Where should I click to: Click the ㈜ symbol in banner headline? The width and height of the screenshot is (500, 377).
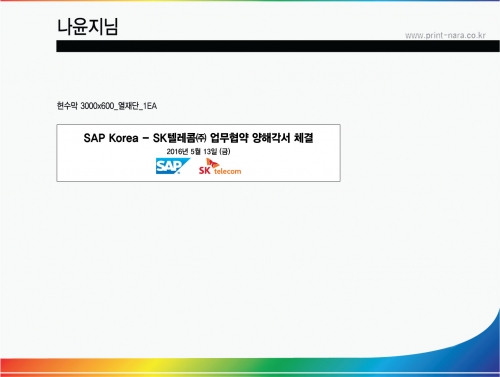pos(201,138)
